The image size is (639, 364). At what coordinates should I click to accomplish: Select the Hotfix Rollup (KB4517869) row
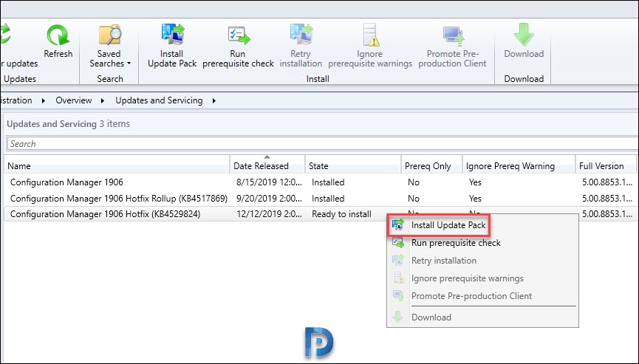(x=320, y=199)
